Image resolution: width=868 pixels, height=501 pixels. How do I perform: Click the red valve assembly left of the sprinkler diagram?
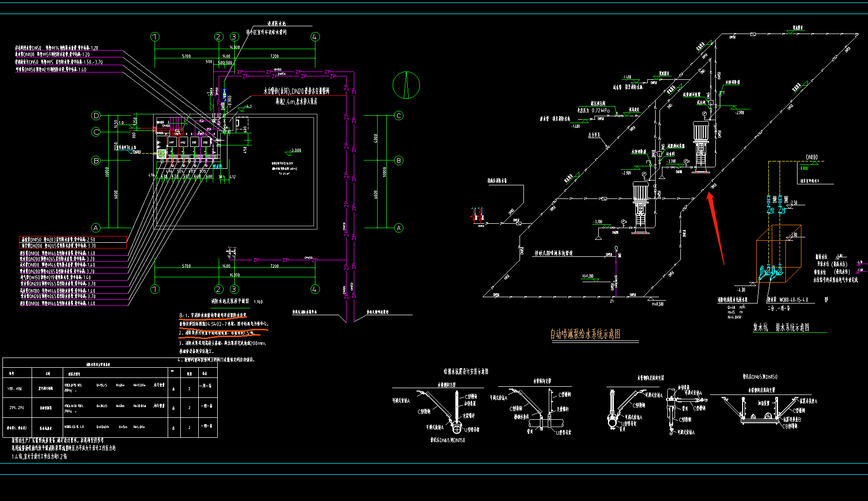click(478, 215)
